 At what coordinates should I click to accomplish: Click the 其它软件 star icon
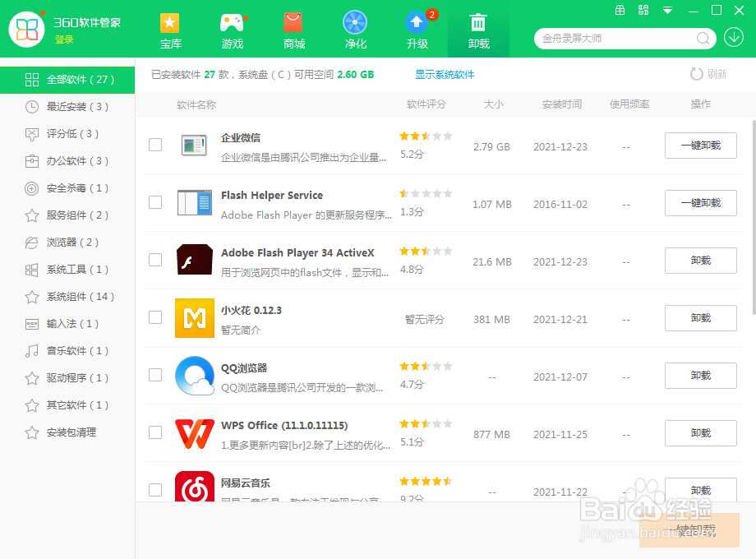32,405
